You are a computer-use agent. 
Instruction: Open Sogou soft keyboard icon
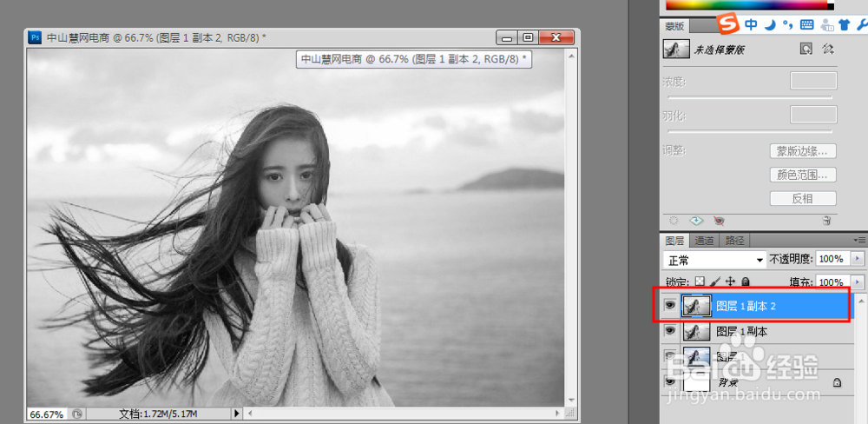click(x=807, y=24)
